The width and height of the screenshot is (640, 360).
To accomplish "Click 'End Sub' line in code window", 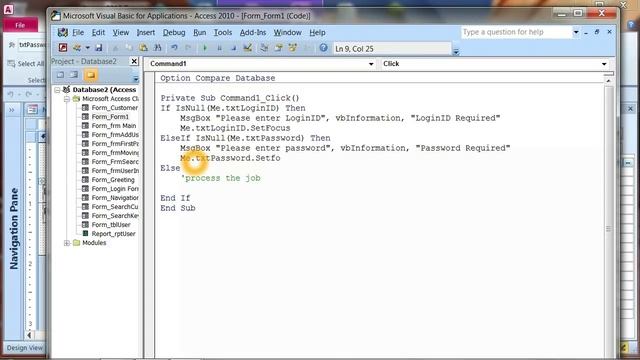I will (x=178, y=208).
